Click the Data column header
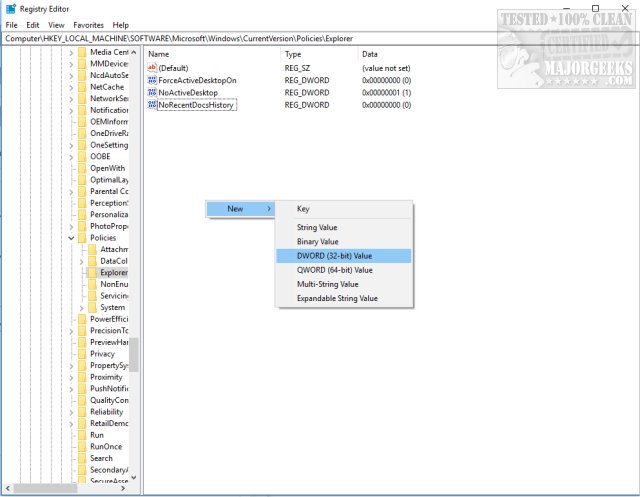640x497 pixels. point(370,54)
